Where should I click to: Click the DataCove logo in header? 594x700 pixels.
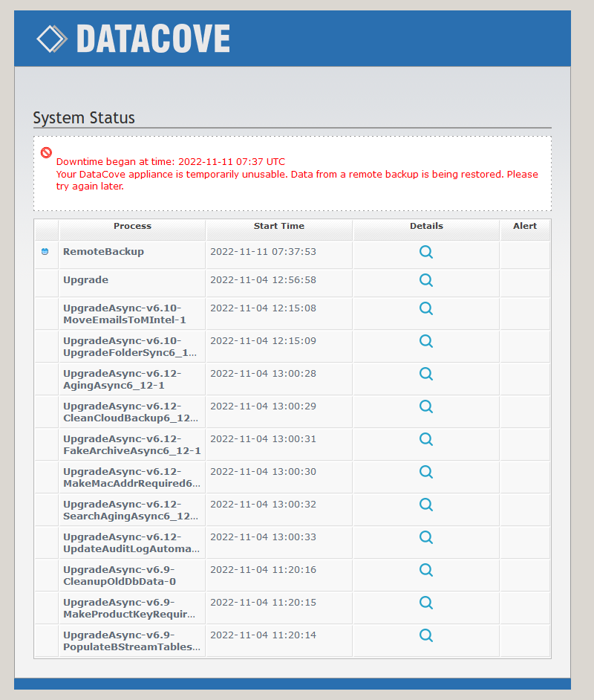pos(134,39)
